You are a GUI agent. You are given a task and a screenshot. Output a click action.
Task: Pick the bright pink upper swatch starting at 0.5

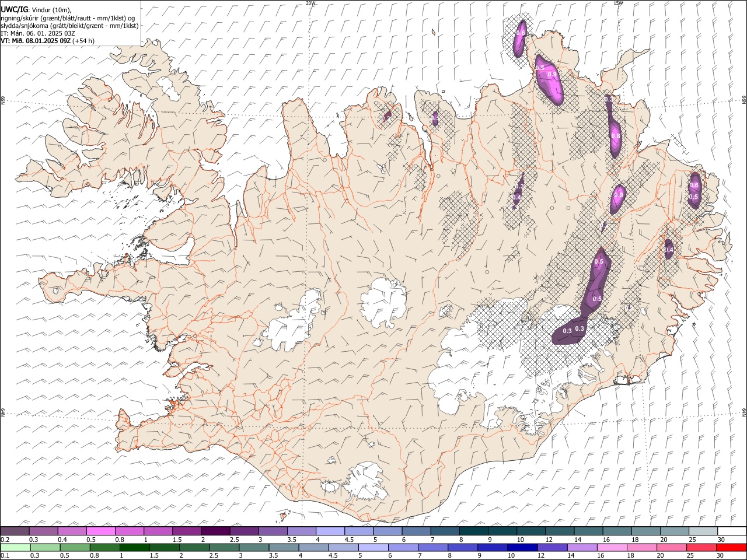pyautogui.click(x=101, y=531)
